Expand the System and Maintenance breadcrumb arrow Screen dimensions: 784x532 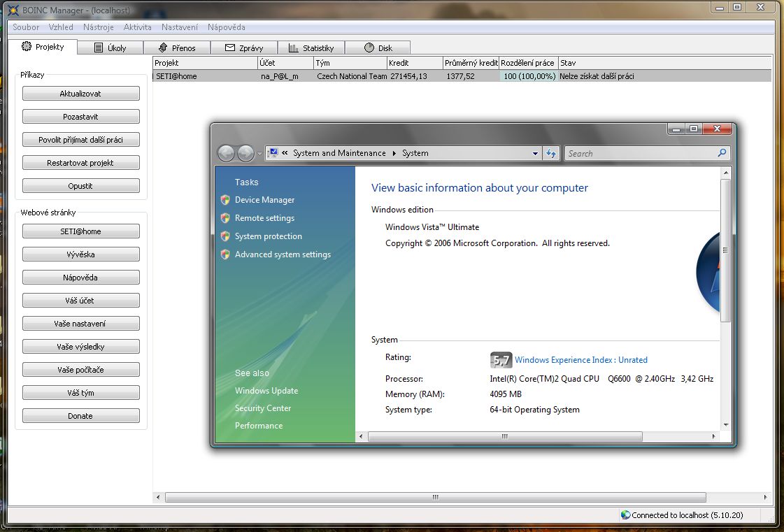tap(394, 153)
